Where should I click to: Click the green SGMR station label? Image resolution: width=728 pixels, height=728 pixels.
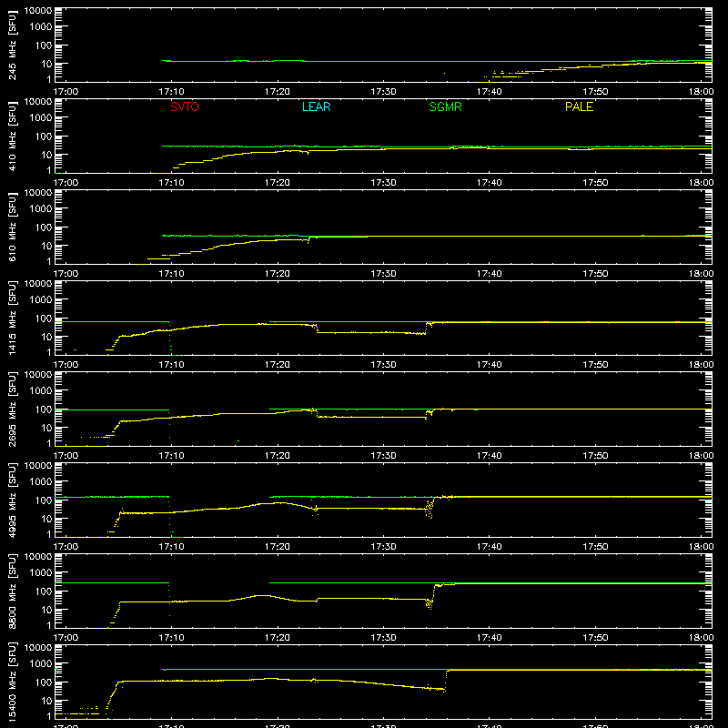point(445,106)
